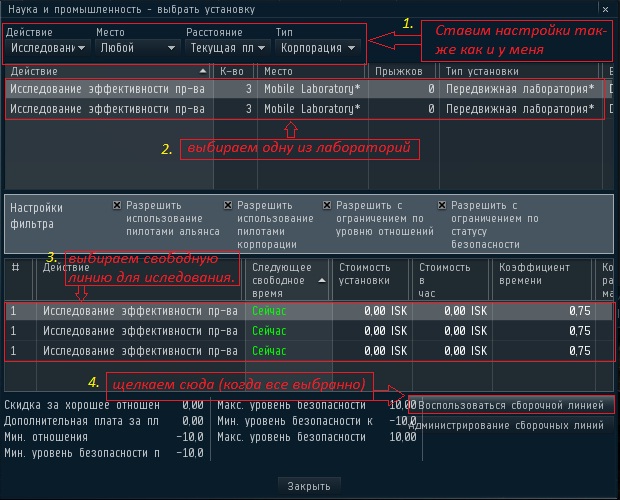Sort by Стоимость в час column header
620x500 pixels.
point(451,280)
